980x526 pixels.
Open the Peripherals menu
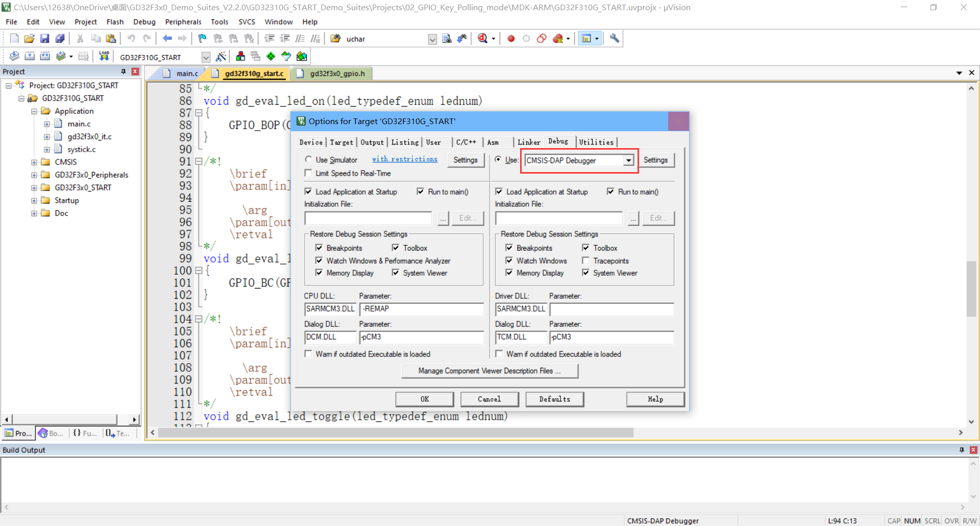(x=183, y=22)
